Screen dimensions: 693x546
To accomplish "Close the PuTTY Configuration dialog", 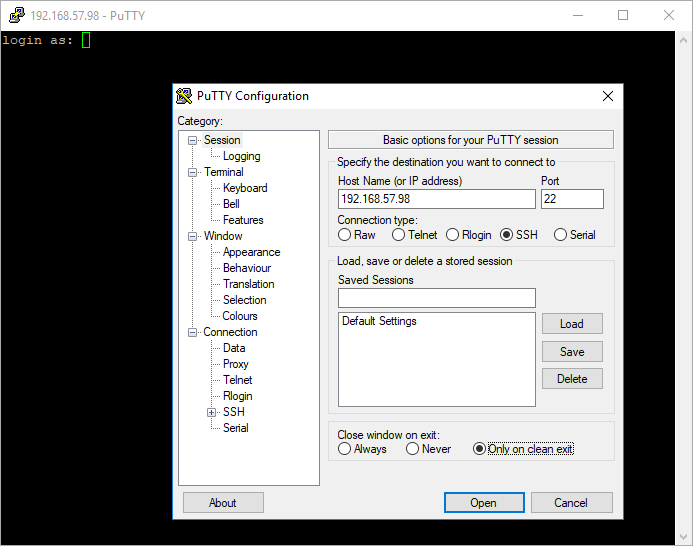I will pos(608,96).
